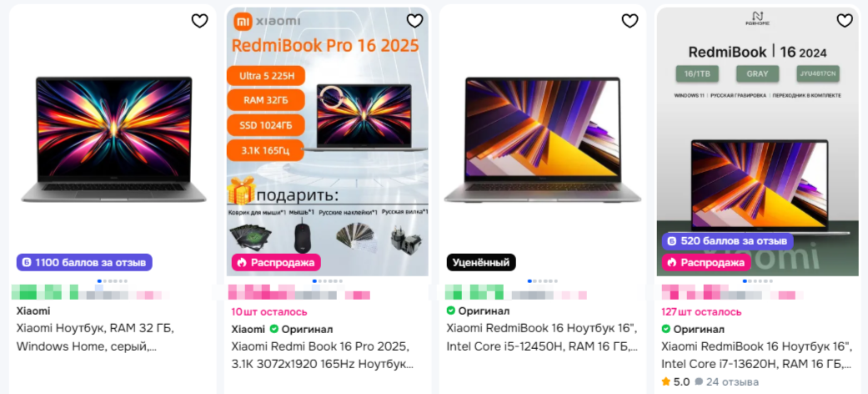Select first image dot on first card carousel
Screen dimensions: 868x394
(99, 281)
